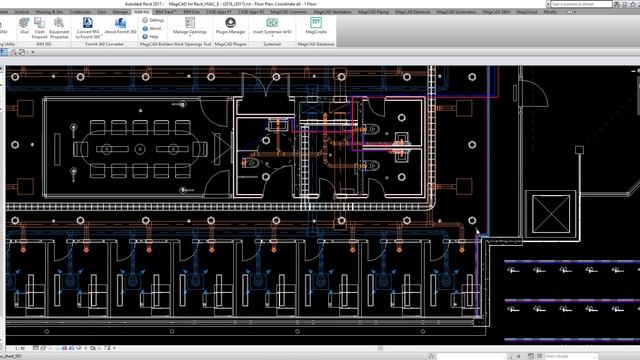Open the MagiCAD SRVI tab
The image size is (640, 360).
496,12
